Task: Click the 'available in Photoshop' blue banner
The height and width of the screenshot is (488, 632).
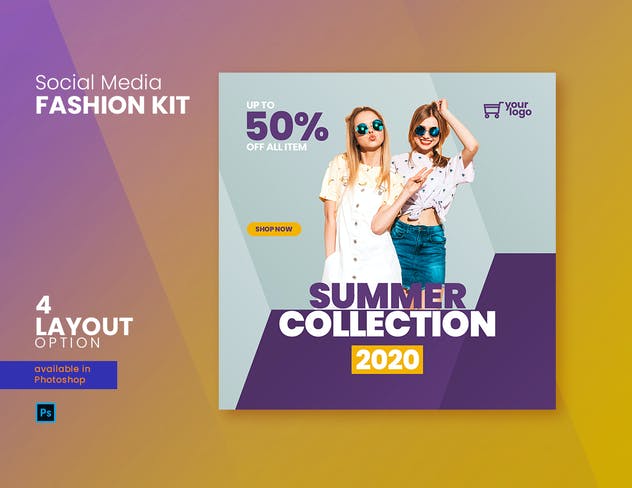Action: [58, 375]
